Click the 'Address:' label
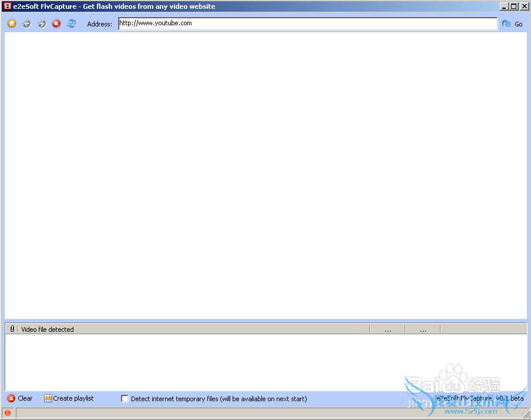The height and width of the screenshot is (420, 531). (x=100, y=24)
